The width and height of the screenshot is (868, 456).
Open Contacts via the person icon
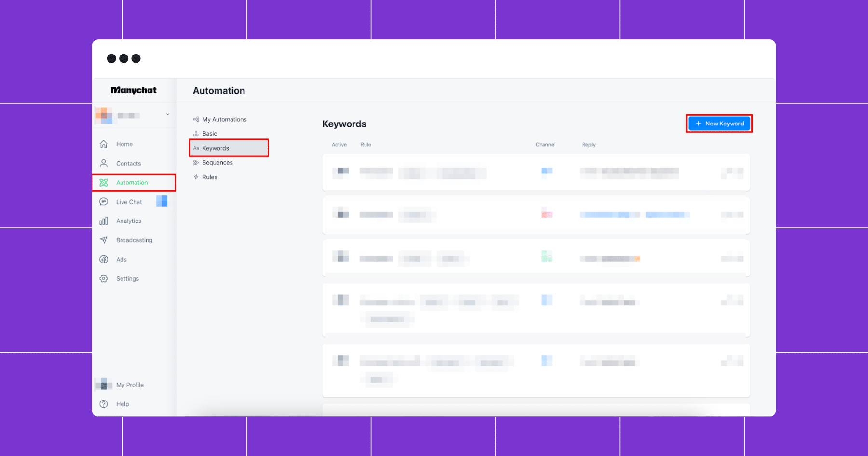(x=103, y=163)
